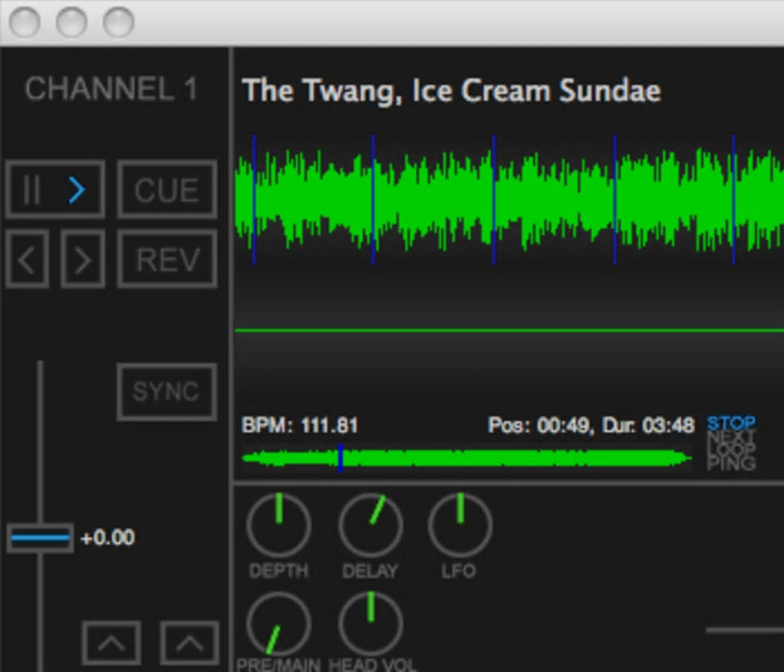Adjust the DELAY knob
This screenshot has height=672, width=784.
pos(370,524)
